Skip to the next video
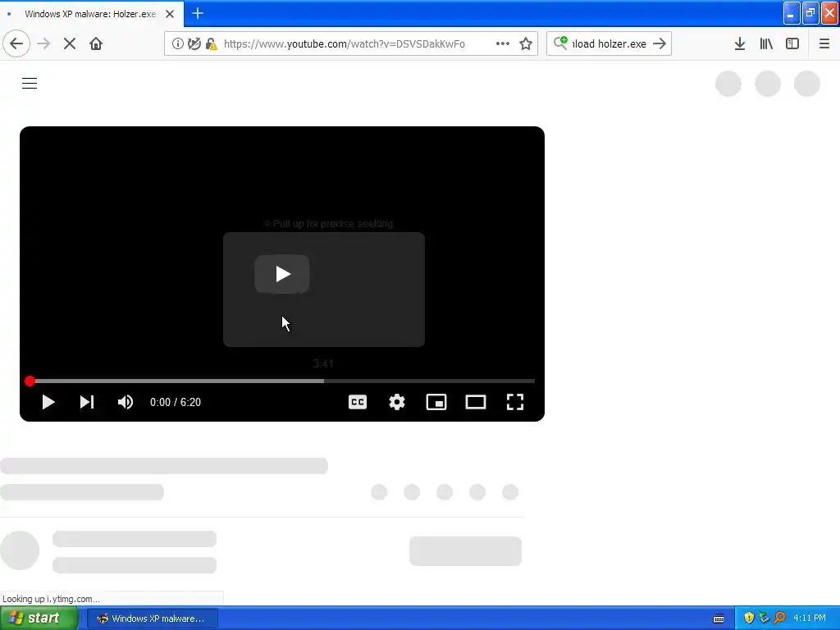Image resolution: width=840 pixels, height=630 pixels. (x=87, y=402)
